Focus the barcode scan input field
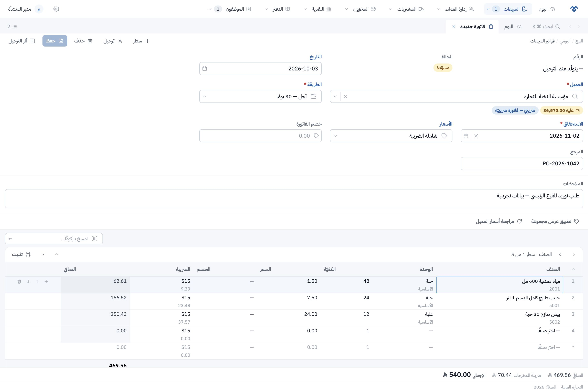Viewport: 588px width, 392px height. (x=54, y=238)
